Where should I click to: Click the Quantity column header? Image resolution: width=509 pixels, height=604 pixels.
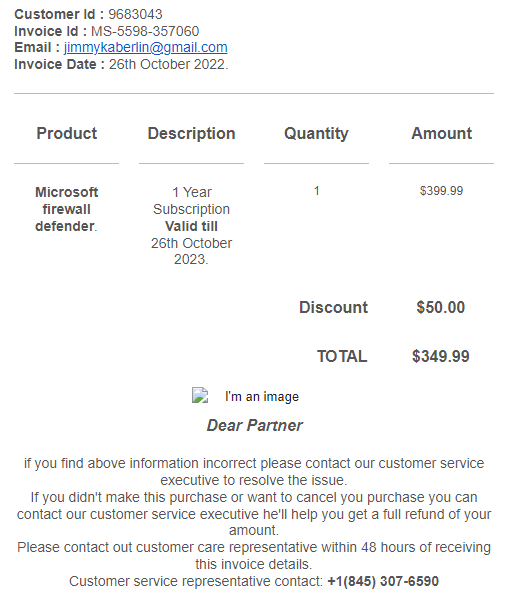(316, 133)
